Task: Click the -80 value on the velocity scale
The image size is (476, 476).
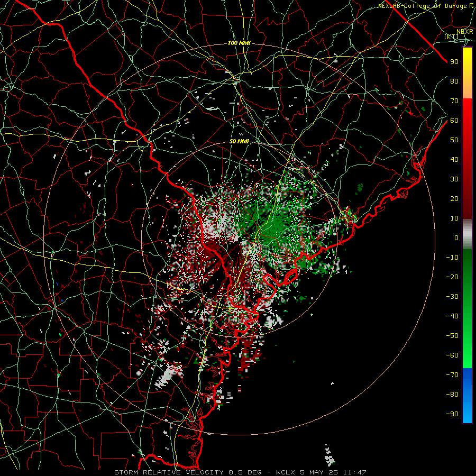Action: 452,395
